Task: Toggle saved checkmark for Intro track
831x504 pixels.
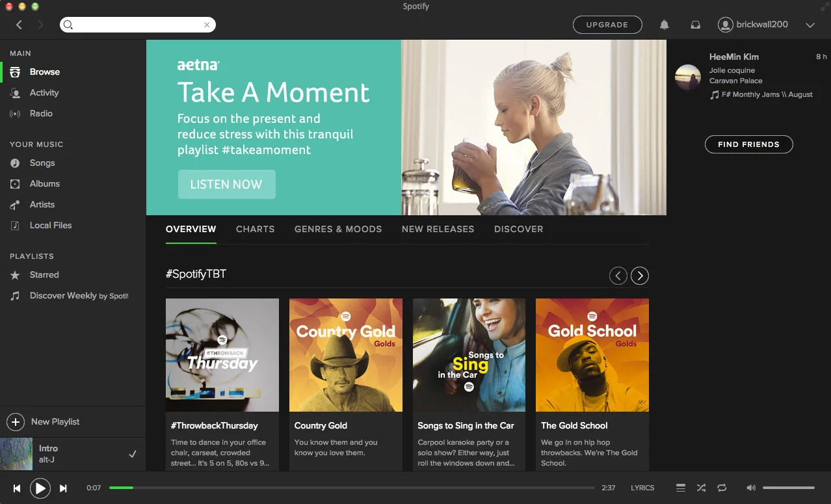Action: [133, 454]
